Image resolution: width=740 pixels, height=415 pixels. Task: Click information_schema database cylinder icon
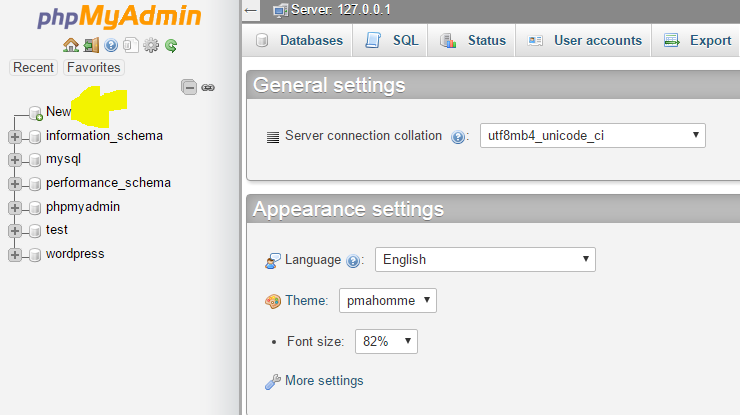point(34,137)
